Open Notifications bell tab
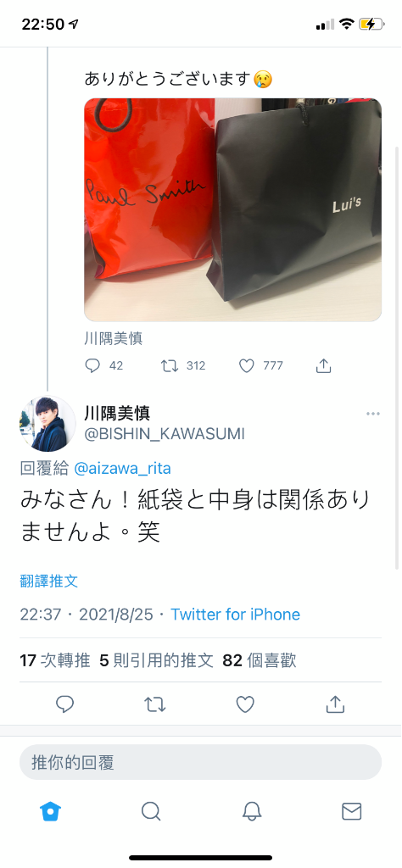The image size is (402, 868). click(x=251, y=811)
